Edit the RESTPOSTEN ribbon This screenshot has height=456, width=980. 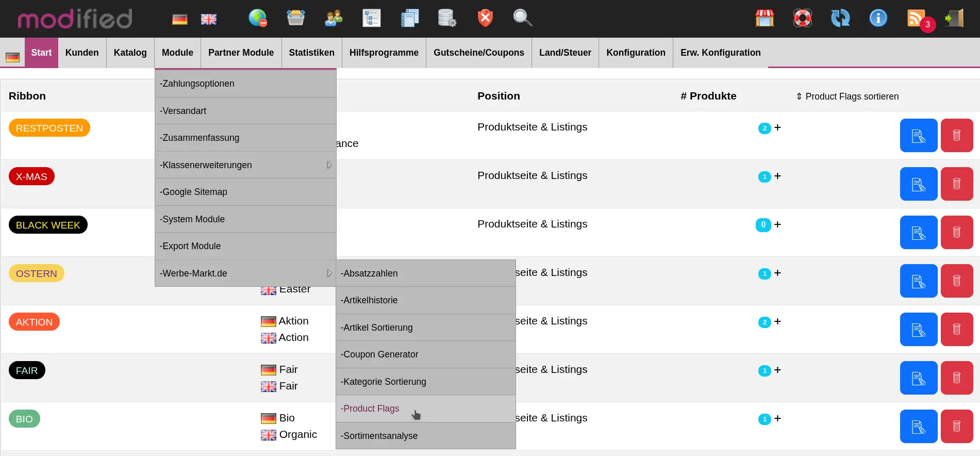pyautogui.click(x=918, y=136)
